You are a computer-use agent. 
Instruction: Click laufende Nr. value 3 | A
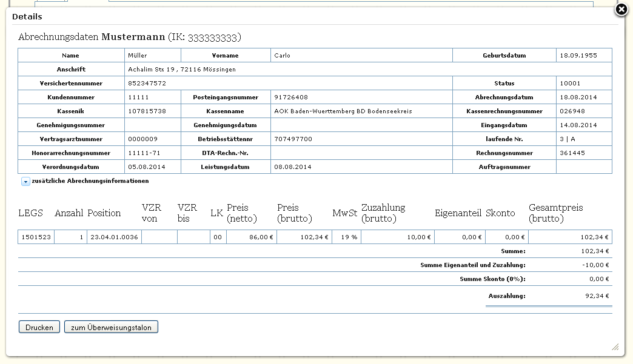(568, 139)
